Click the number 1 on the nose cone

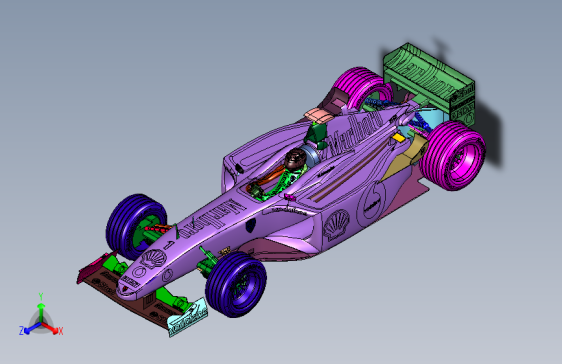[169, 244]
